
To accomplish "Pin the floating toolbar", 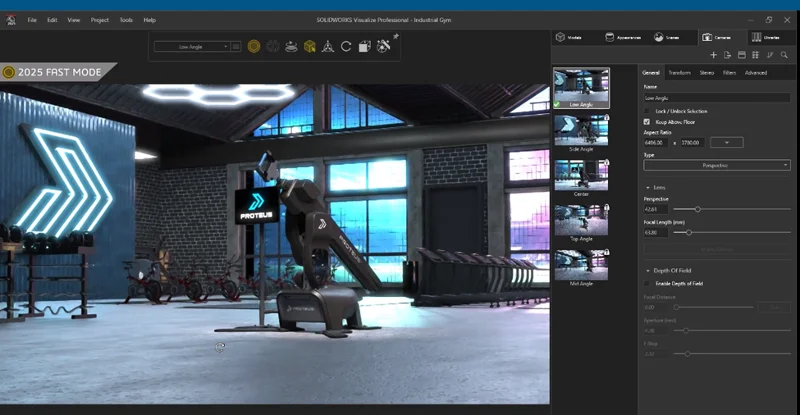I will (x=396, y=37).
